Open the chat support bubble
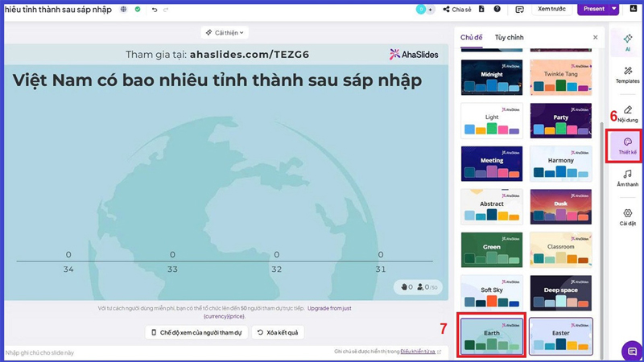 pyautogui.click(x=632, y=352)
